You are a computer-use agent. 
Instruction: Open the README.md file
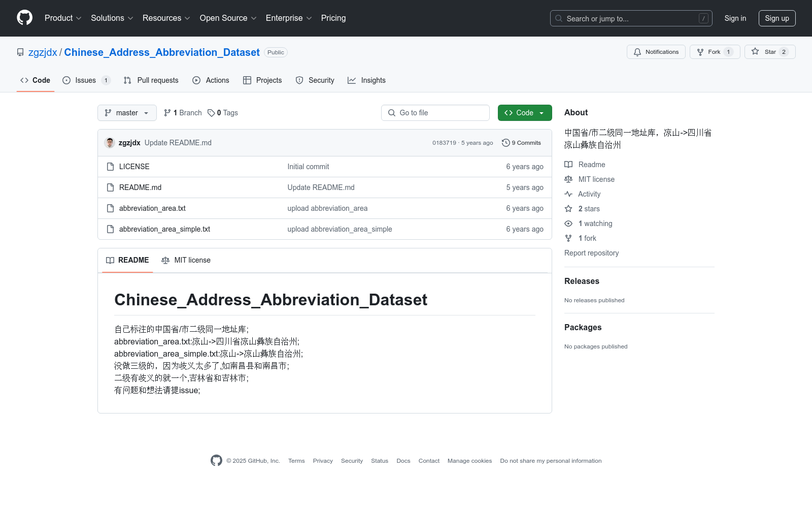[141, 187]
